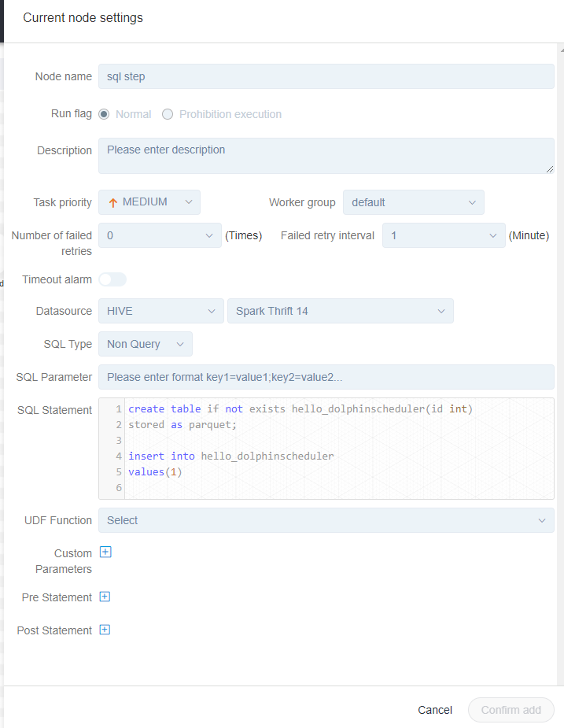
Task: Click inside the Description text area
Action: [x=326, y=155]
